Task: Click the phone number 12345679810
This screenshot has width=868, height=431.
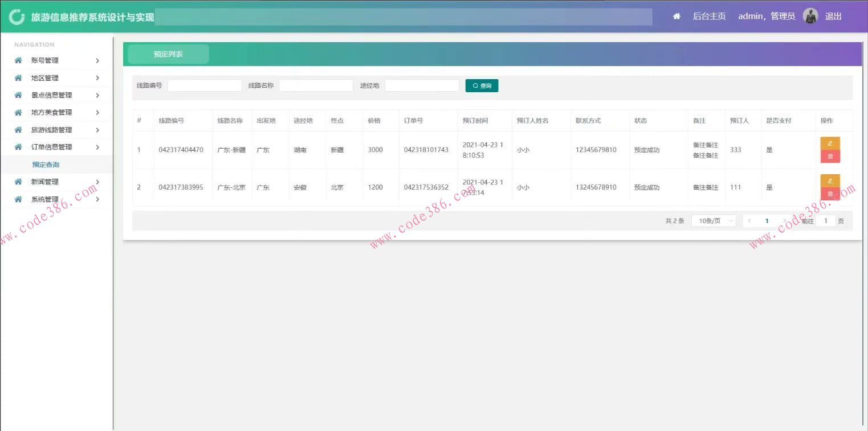Action: click(x=596, y=150)
